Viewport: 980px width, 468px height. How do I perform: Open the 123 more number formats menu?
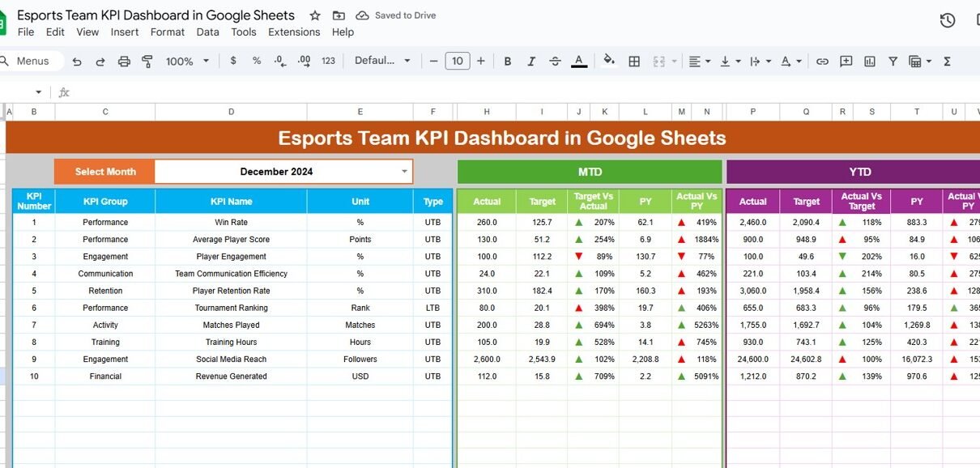328,61
